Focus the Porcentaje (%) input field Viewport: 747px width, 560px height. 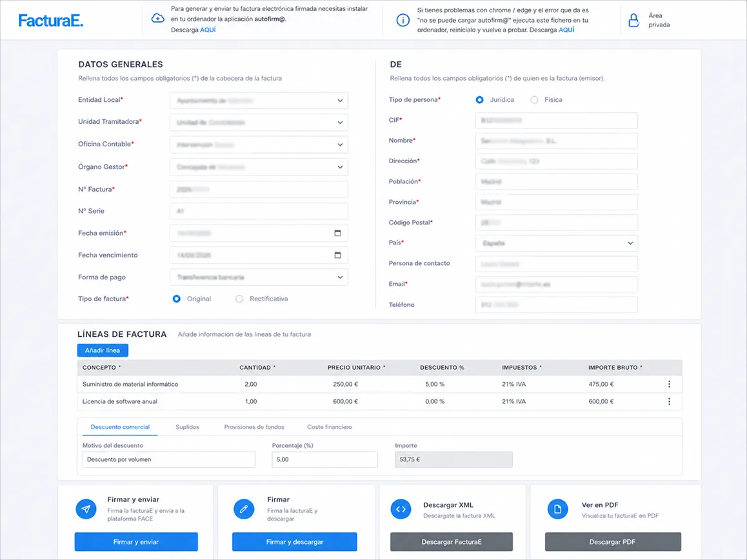(324, 459)
